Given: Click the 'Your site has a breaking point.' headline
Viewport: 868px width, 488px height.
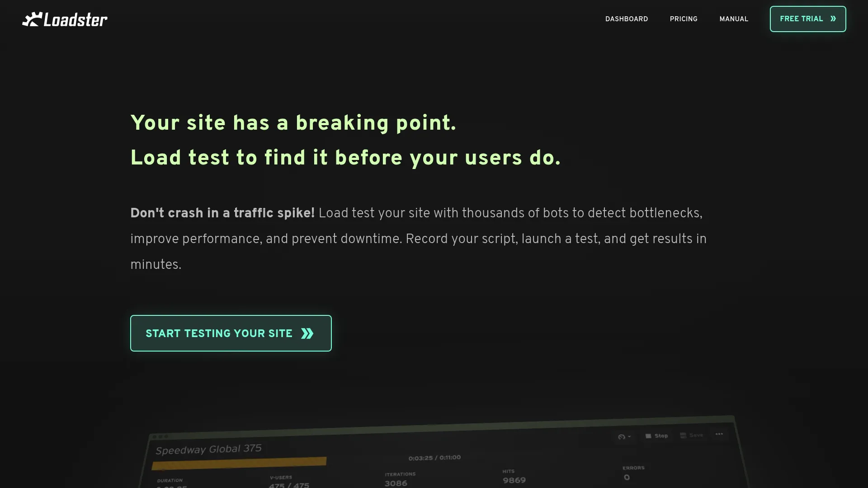Looking at the screenshot, I should click(293, 123).
